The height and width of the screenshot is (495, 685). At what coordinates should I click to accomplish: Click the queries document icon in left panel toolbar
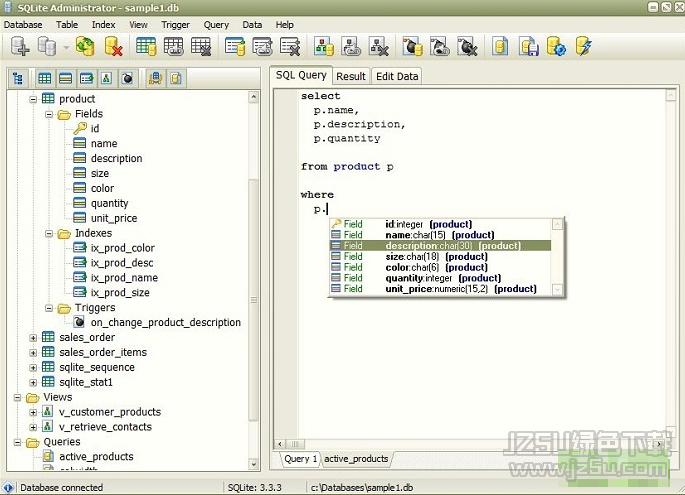(x=176, y=79)
